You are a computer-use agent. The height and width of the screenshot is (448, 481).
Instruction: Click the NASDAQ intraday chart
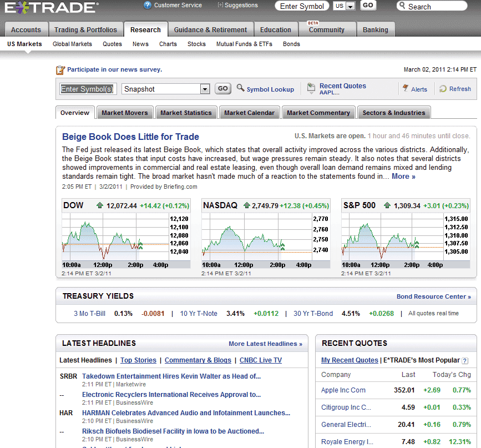click(266, 240)
